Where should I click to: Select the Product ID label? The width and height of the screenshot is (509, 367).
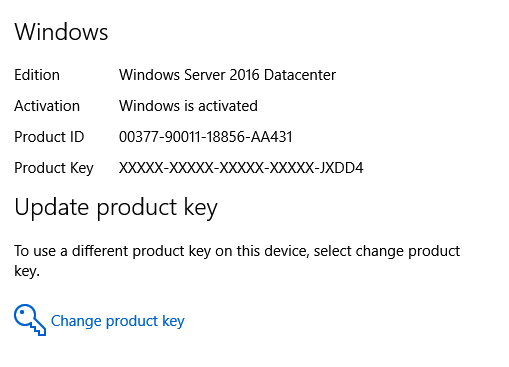[49, 137]
